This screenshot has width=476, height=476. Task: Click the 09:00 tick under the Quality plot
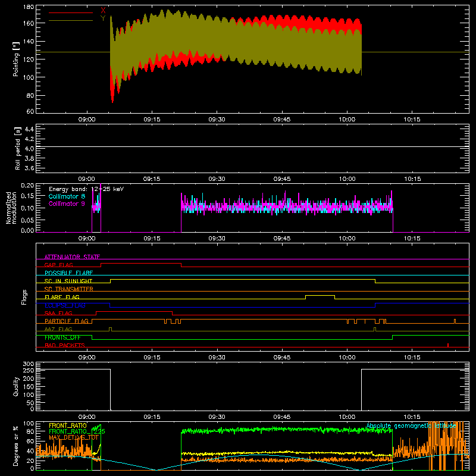(x=87, y=417)
